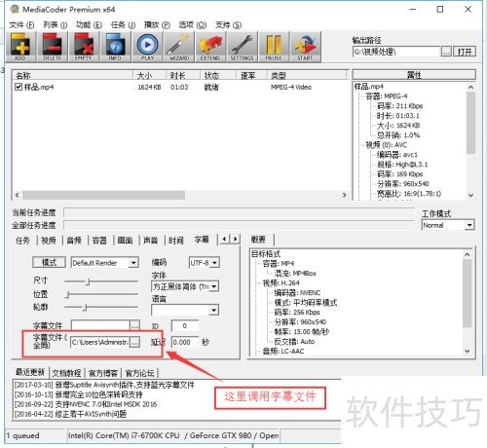Open the INFO toolbar icon
The height and width of the screenshot is (448, 487).
pos(115,47)
